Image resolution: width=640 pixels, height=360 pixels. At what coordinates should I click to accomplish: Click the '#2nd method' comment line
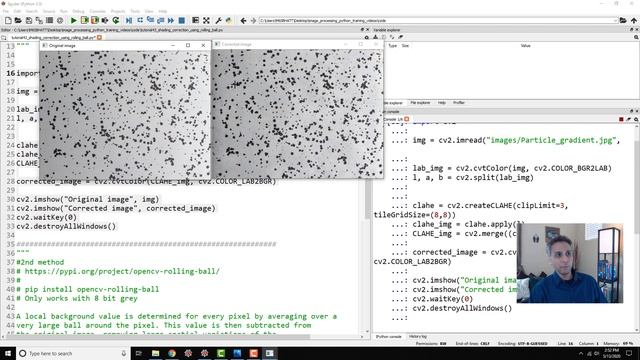(x=40, y=262)
